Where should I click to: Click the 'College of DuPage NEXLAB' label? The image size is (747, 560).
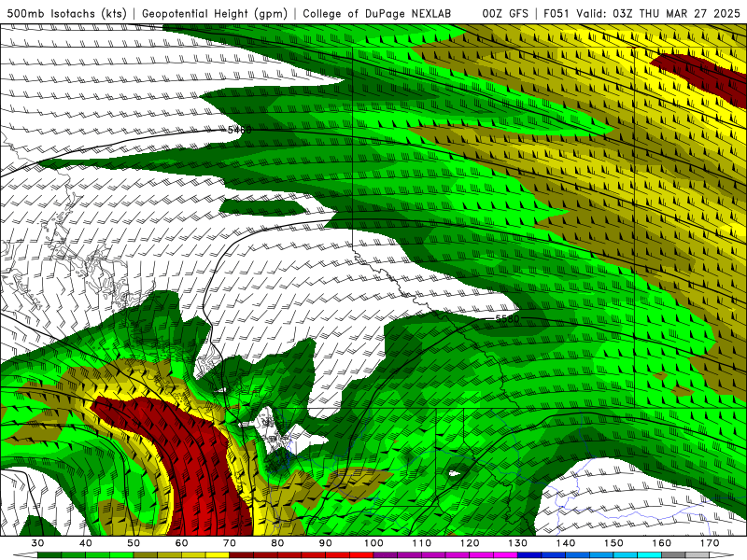pyautogui.click(x=377, y=13)
